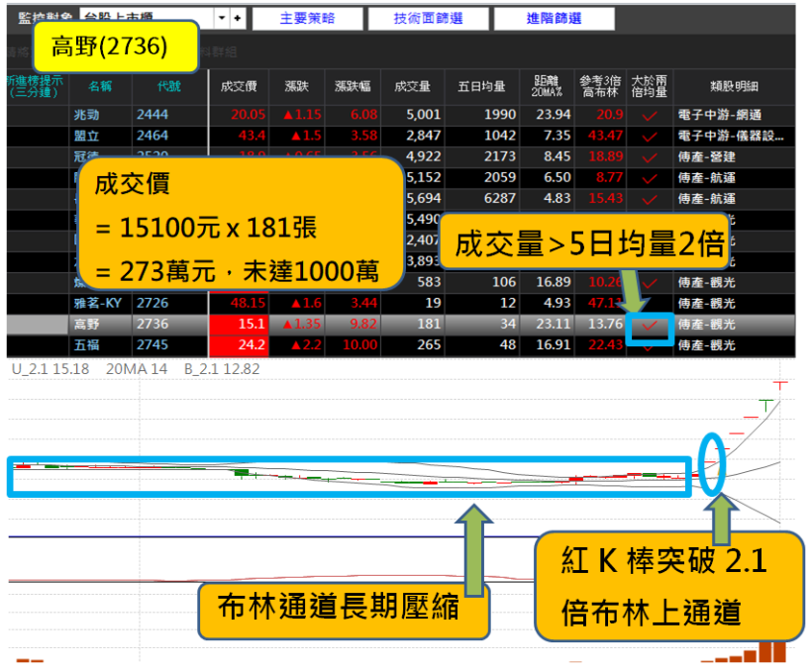
Task: Click 五福 percent change 10.00
Action: [x=359, y=345]
